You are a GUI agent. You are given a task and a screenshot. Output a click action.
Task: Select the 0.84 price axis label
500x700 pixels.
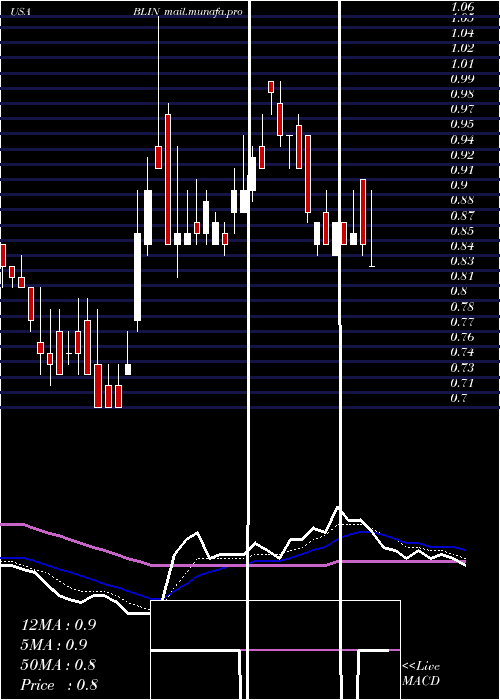(x=462, y=246)
